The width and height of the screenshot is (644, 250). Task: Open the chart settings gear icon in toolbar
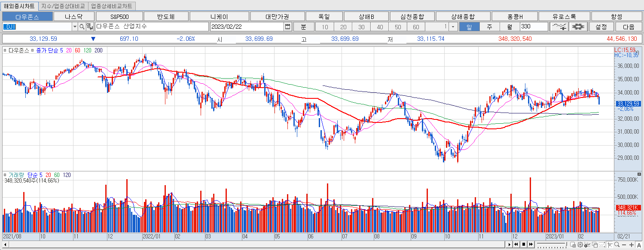tap(578, 26)
